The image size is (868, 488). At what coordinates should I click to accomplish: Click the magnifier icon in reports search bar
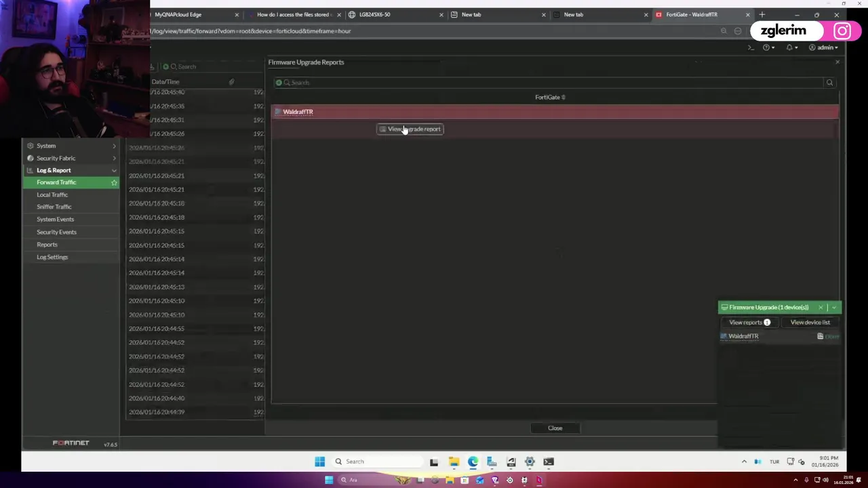pyautogui.click(x=829, y=83)
